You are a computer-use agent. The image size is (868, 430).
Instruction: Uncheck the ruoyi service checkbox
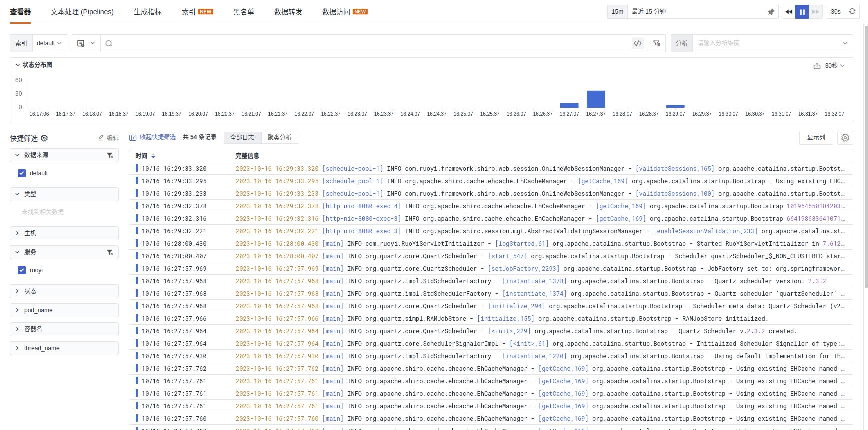(x=22, y=270)
